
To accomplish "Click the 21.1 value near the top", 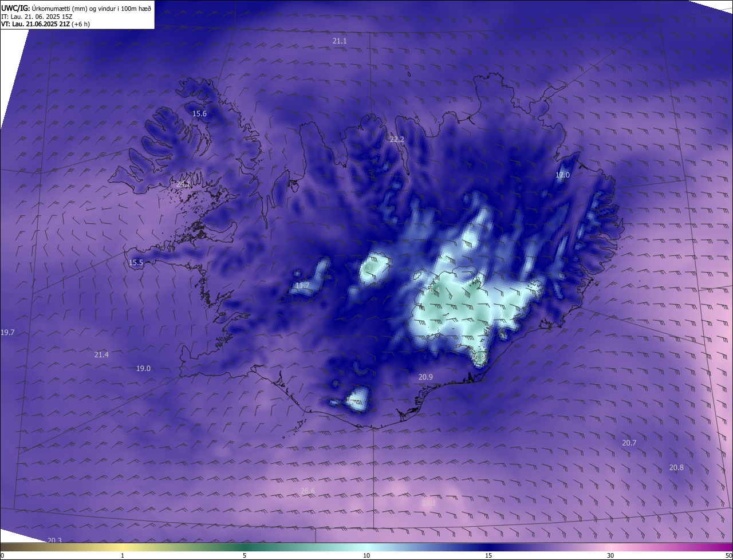I will pos(340,41).
